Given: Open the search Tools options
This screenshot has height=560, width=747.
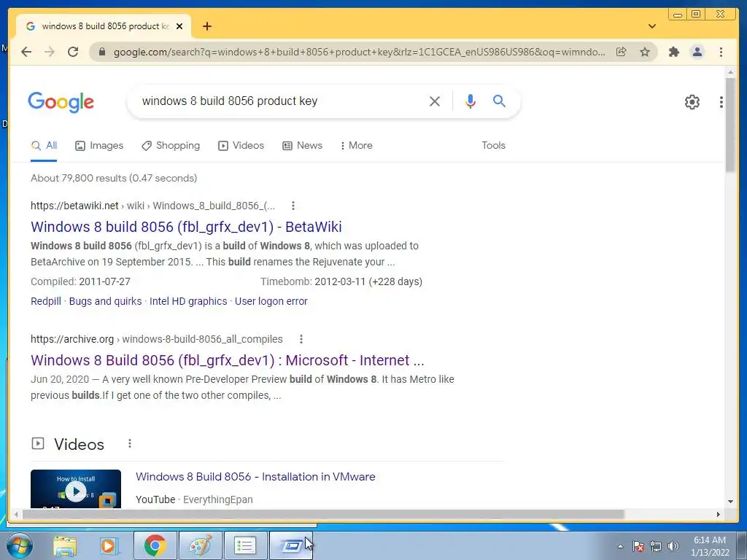Looking at the screenshot, I should [x=493, y=146].
